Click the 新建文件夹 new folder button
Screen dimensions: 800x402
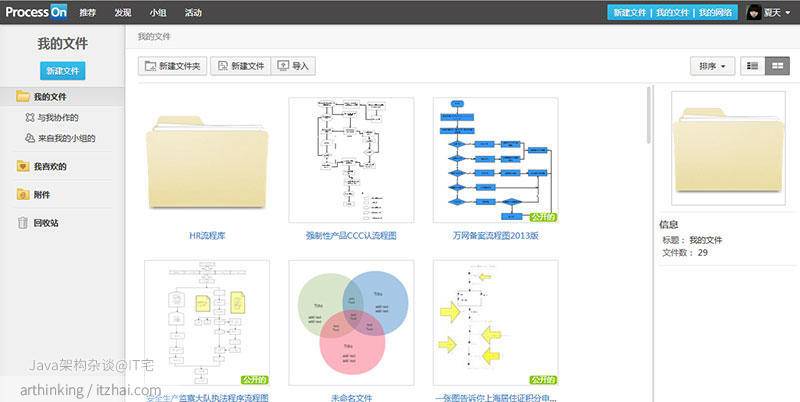[x=172, y=66]
